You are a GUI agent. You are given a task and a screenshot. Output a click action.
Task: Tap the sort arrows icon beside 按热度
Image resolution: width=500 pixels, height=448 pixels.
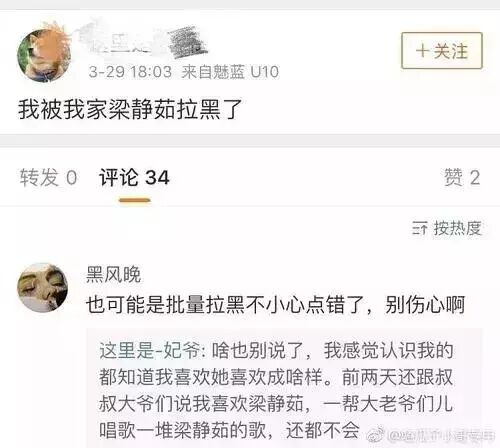[420, 228]
